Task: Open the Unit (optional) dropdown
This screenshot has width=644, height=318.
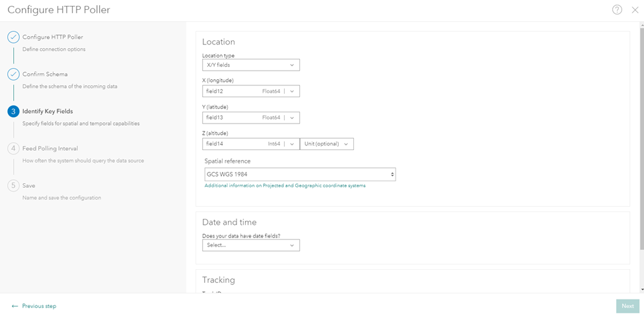Action: point(327,144)
